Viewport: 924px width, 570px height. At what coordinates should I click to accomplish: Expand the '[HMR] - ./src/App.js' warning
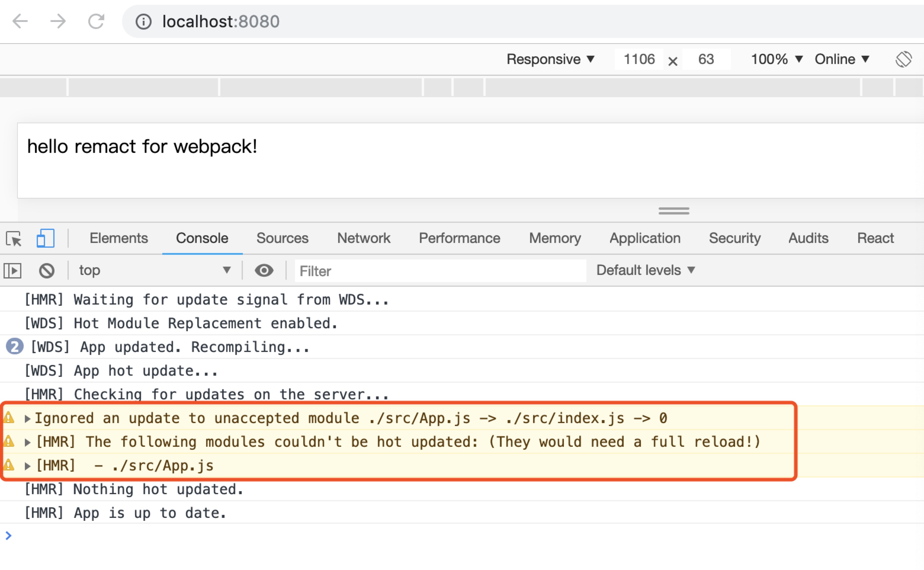pos(27,466)
